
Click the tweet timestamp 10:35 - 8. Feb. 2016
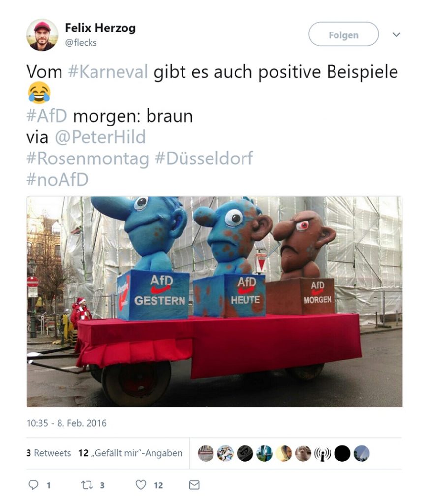click(66, 423)
